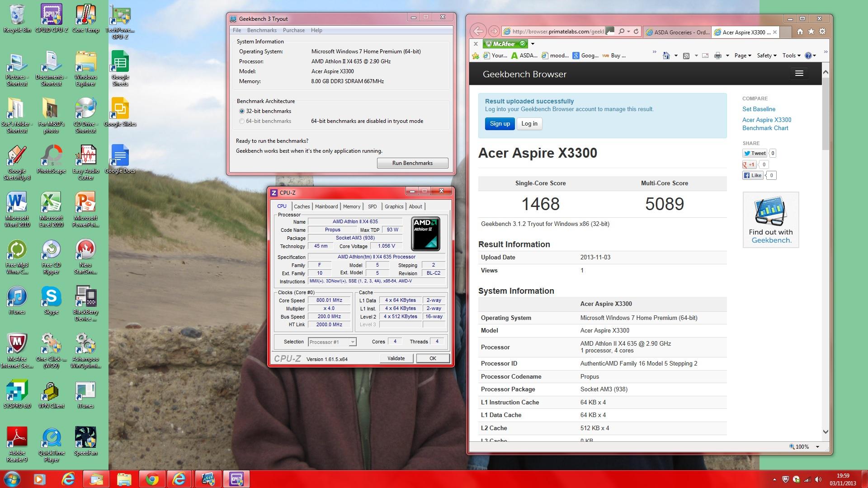
Task: Open Windows Explorer folder on taskbar
Action: tap(124, 479)
